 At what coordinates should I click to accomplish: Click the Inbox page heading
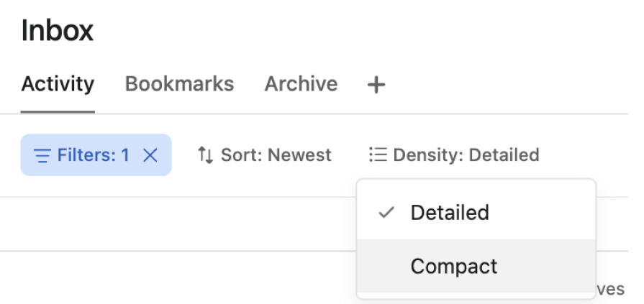(58, 31)
